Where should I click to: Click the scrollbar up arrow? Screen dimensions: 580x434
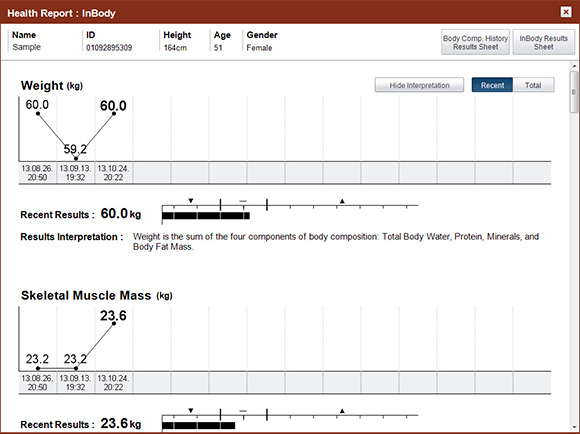coord(574,67)
